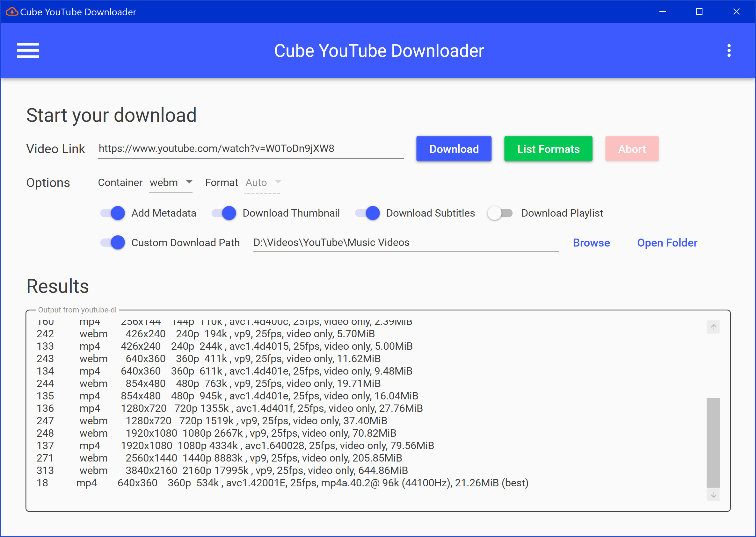Click the orange cloud app icon in title bar
This screenshot has width=756, height=537.
[x=11, y=11]
